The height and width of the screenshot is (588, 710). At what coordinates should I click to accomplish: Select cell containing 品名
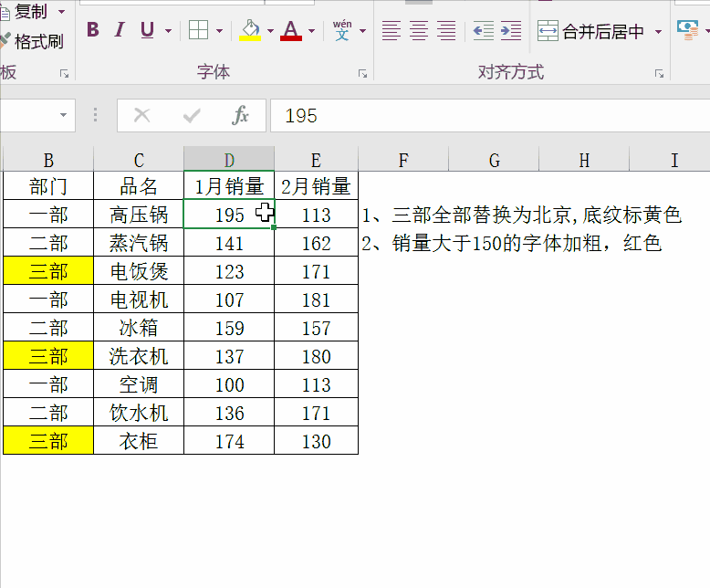tap(139, 185)
